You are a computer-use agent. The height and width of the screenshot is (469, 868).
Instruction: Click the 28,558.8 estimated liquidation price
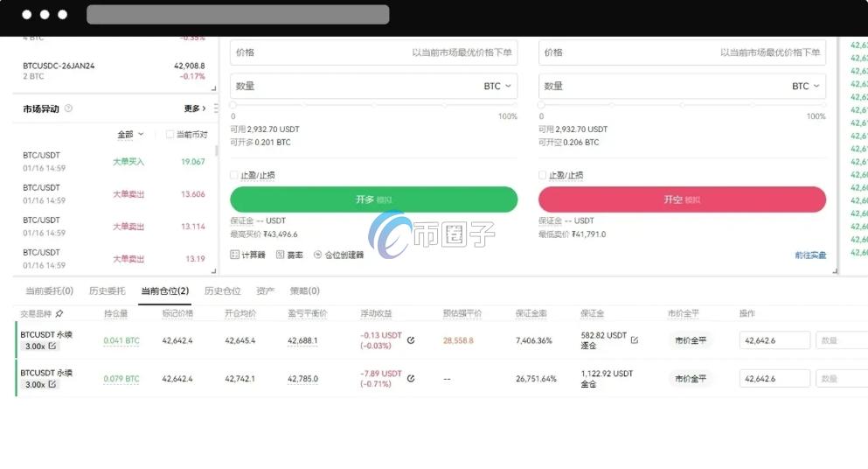point(458,340)
